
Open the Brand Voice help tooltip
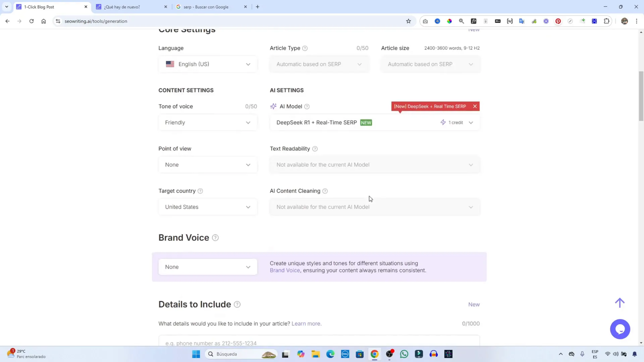pyautogui.click(x=216, y=238)
